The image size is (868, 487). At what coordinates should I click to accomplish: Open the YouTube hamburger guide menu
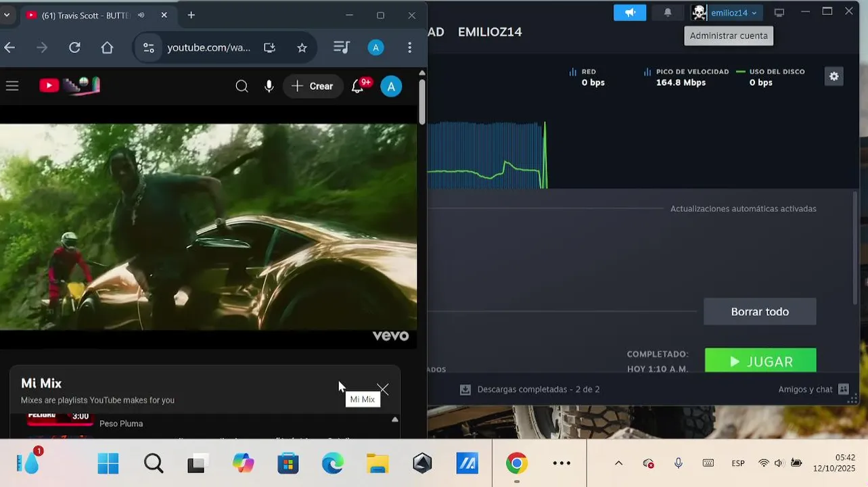tap(12, 86)
